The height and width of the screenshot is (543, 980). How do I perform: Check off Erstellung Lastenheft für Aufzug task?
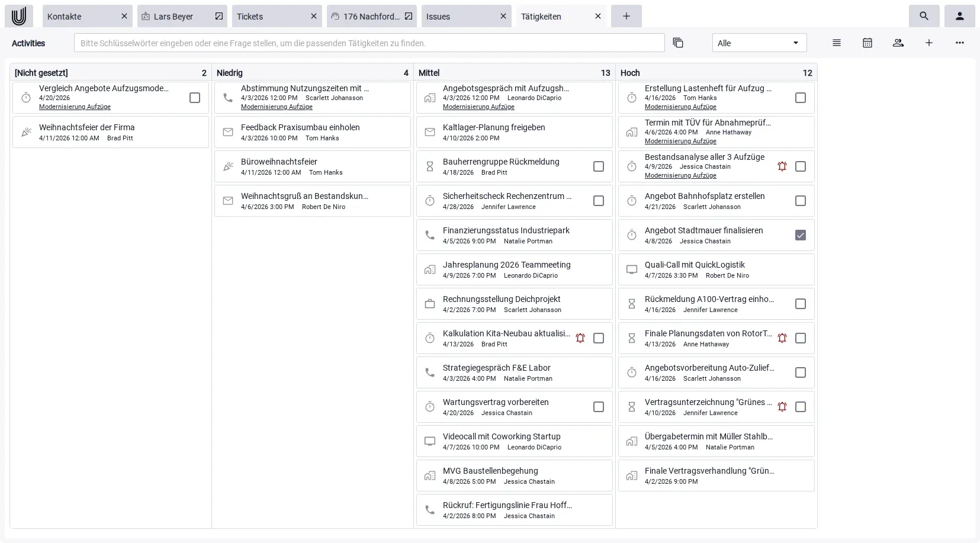coord(801,98)
